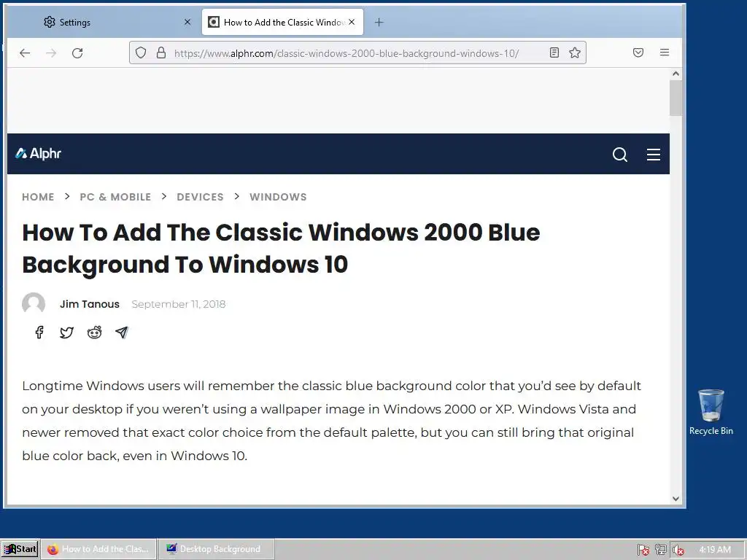Select the How to Add the Classic Windows tab
The height and width of the screenshot is (560, 747).
pyautogui.click(x=282, y=22)
